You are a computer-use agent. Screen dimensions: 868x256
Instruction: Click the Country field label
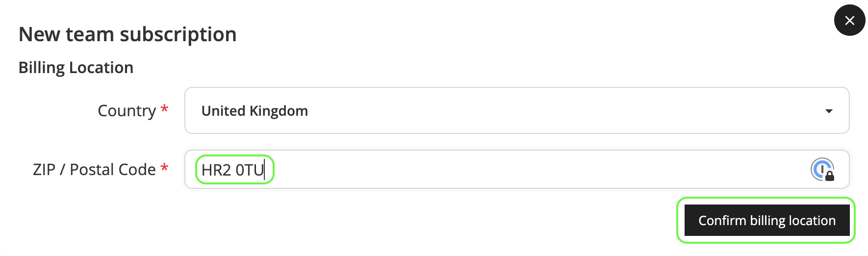click(127, 111)
